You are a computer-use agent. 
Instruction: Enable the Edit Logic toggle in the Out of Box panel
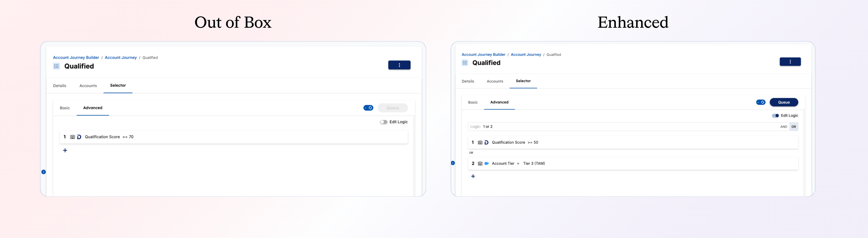click(x=383, y=122)
